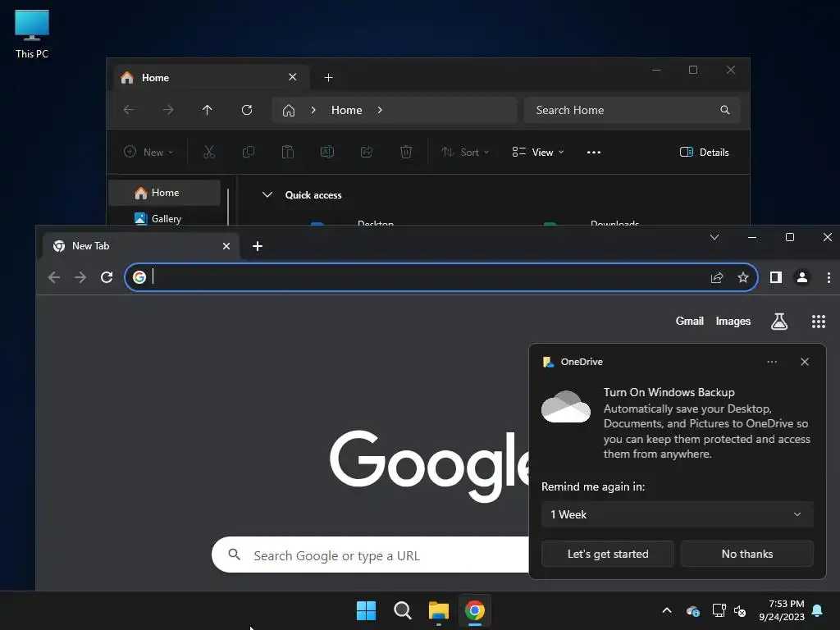Click the Cut icon in Explorer toolbar

point(209,152)
